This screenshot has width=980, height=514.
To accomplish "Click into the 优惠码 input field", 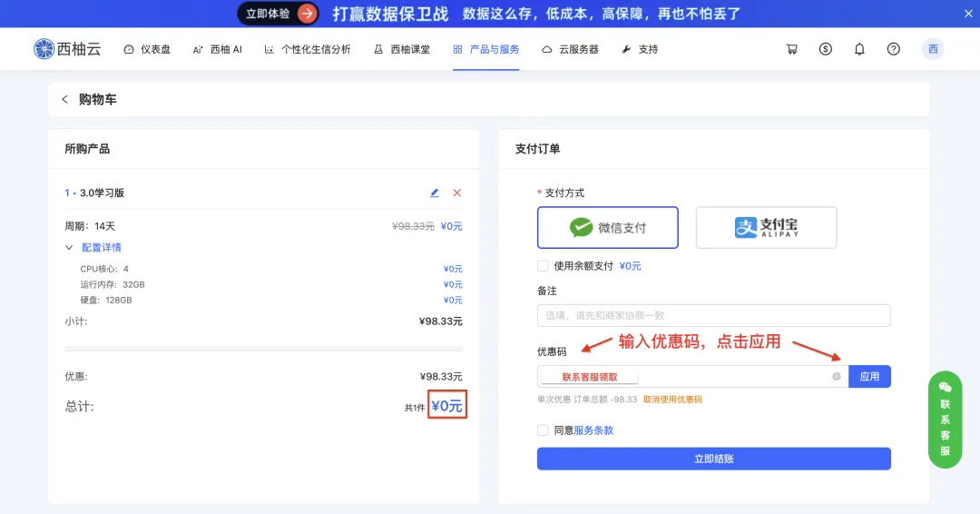I will click(692, 377).
